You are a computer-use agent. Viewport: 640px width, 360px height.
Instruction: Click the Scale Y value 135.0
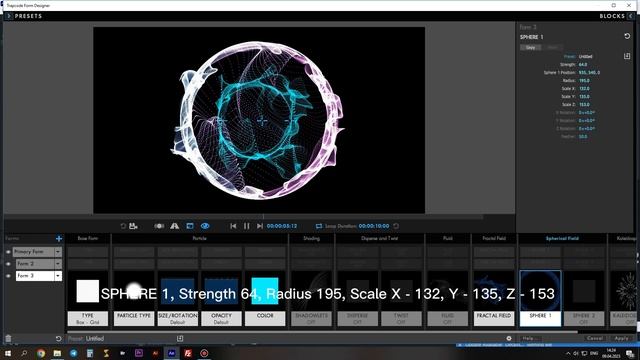coord(584,97)
